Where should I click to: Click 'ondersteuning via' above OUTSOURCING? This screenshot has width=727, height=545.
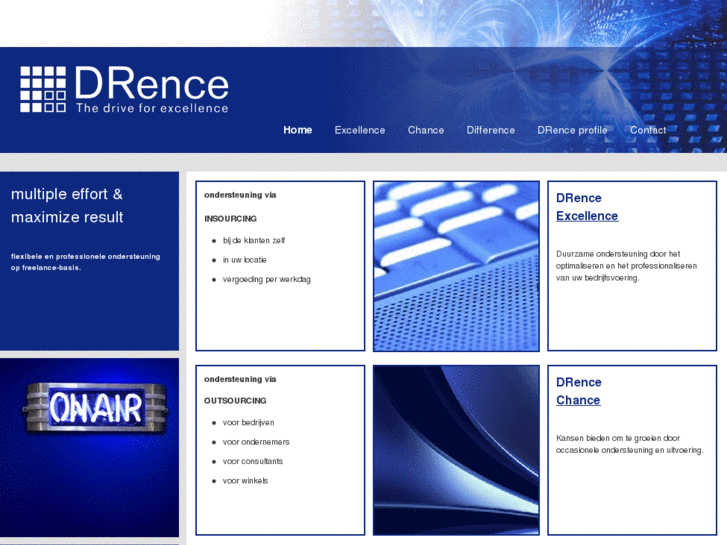(240, 379)
